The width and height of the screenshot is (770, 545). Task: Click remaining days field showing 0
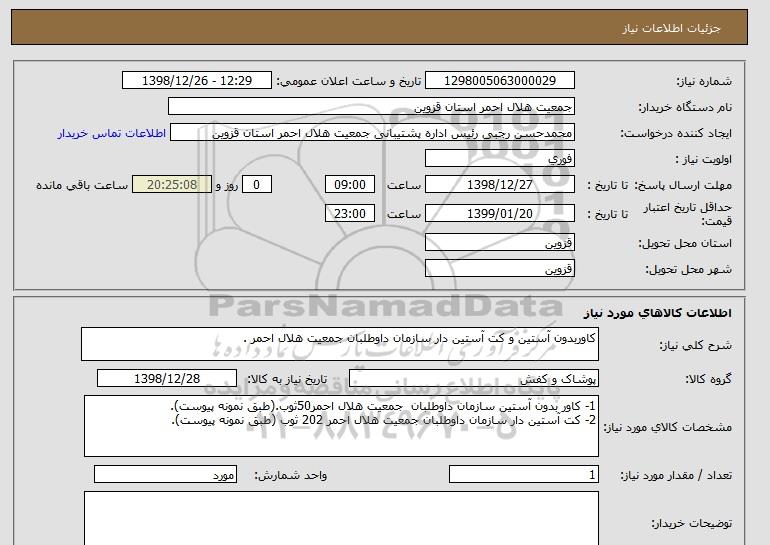[256, 185]
